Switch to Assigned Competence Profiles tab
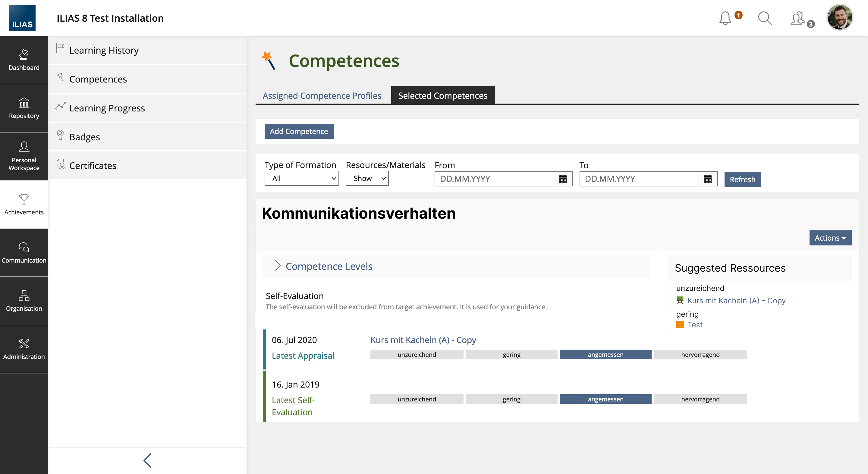868x474 pixels. [322, 95]
